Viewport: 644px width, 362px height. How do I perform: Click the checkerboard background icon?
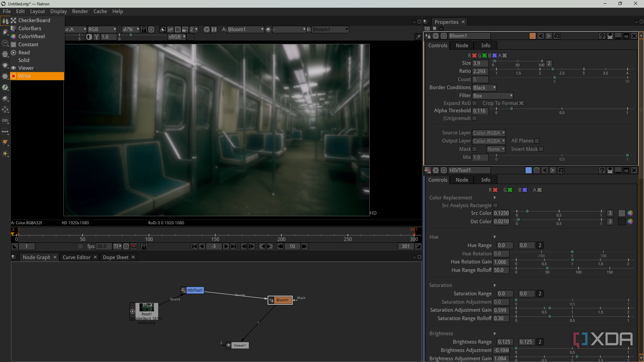click(190, 37)
